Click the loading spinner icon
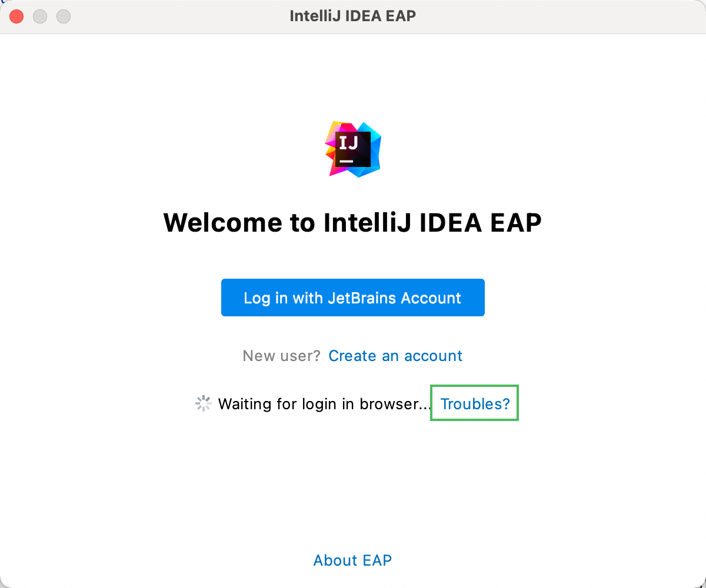This screenshot has height=588, width=706. coord(203,403)
